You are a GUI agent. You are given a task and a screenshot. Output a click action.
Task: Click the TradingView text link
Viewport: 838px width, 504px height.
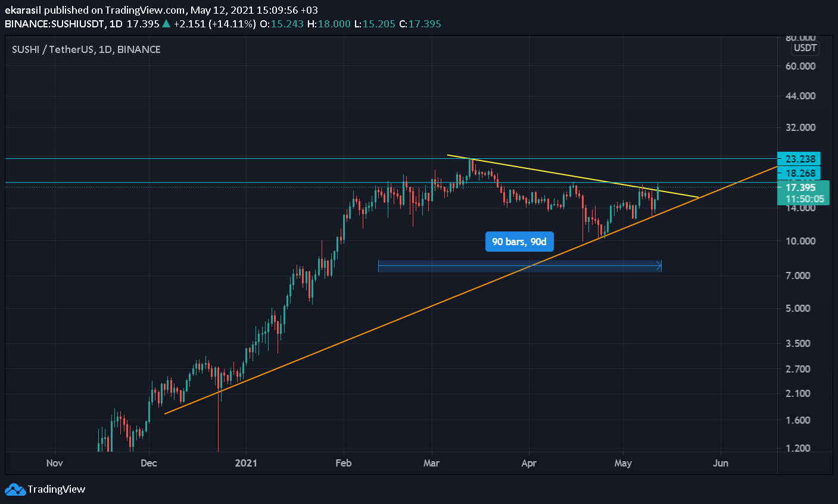[x=57, y=489]
